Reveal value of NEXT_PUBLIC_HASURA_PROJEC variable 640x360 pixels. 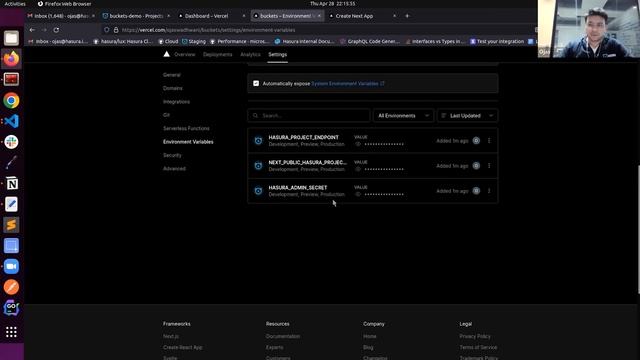[x=358, y=169]
